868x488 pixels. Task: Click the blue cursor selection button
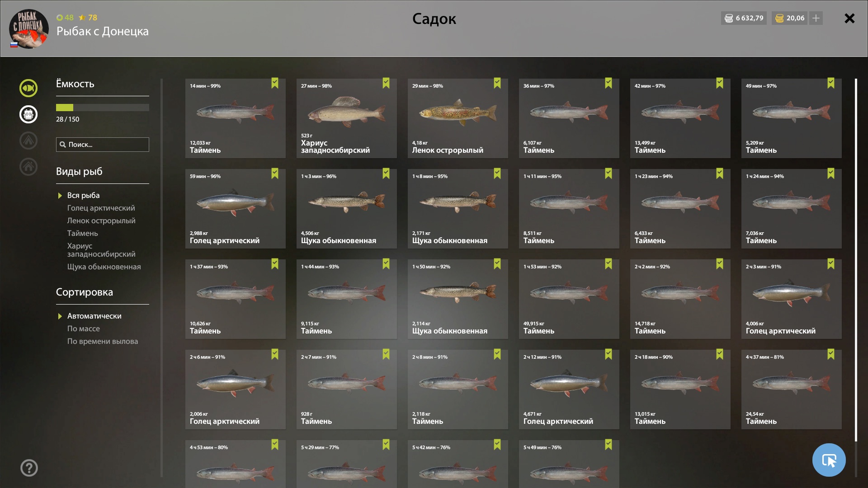(x=829, y=460)
